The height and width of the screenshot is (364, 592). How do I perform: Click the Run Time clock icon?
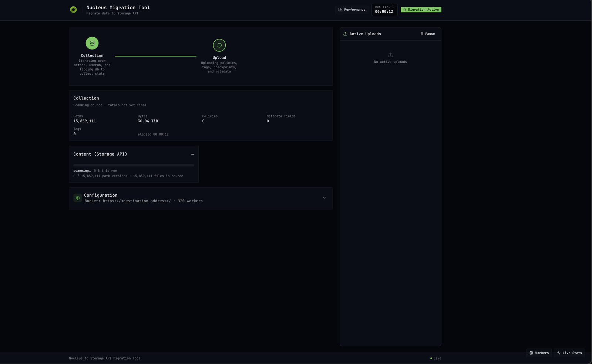pyautogui.click(x=393, y=7)
